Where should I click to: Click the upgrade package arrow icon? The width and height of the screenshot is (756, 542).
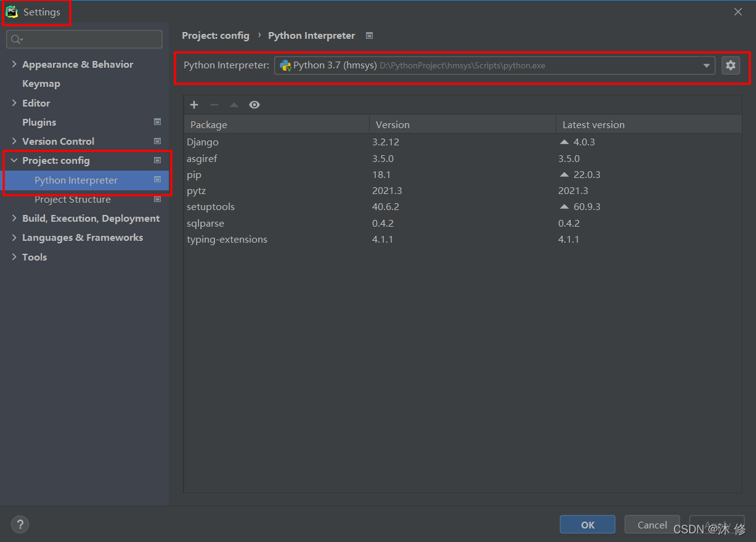tap(234, 105)
